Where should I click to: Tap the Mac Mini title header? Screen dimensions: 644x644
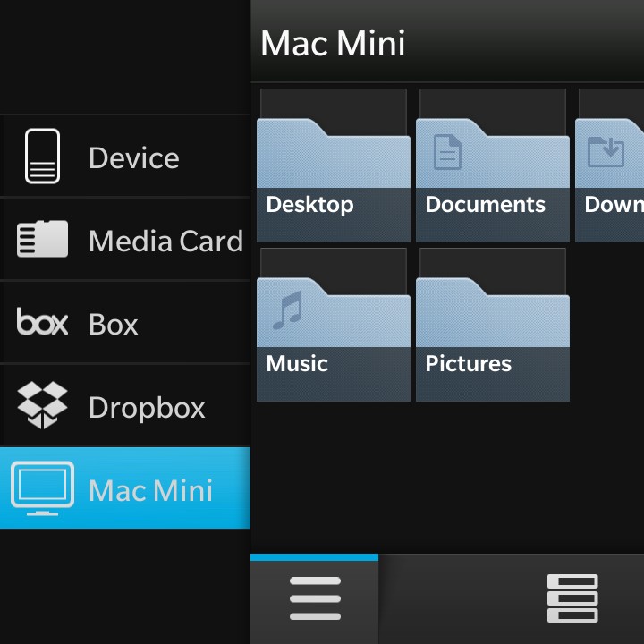point(333,43)
